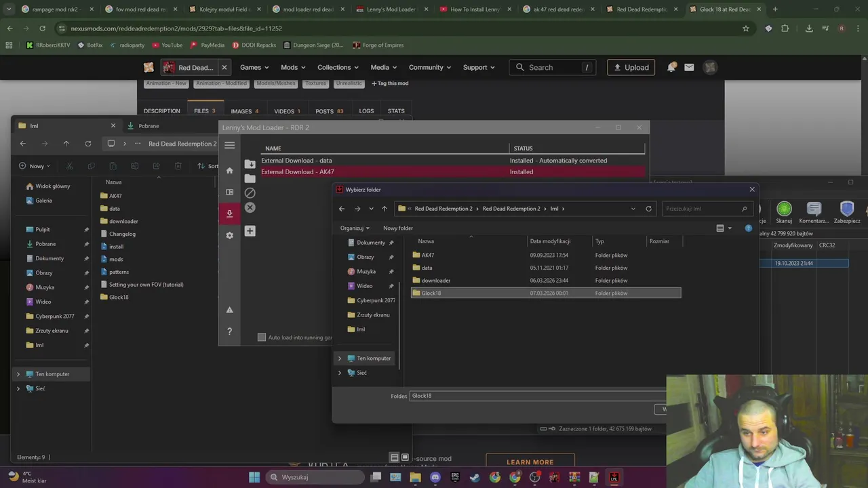
Task: Open the Community menu on Nexus Mods
Action: point(431,67)
